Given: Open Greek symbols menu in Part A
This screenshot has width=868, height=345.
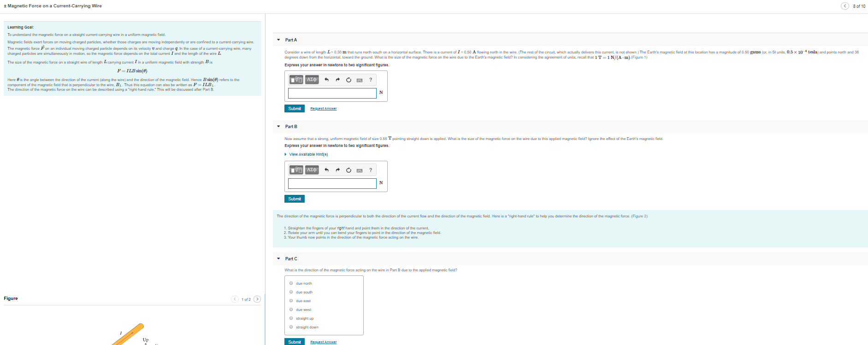Looking at the screenshot, I should pos(312,80).
